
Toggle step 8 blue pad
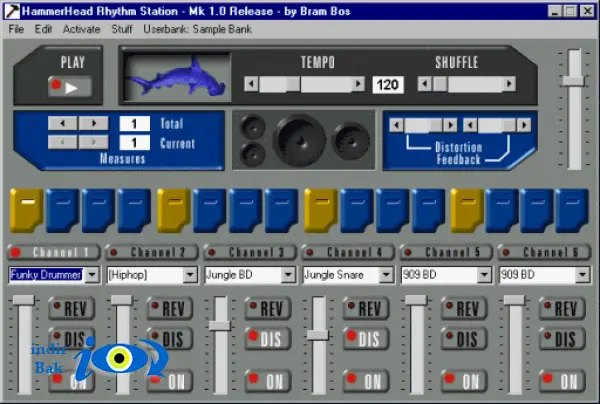282,210
